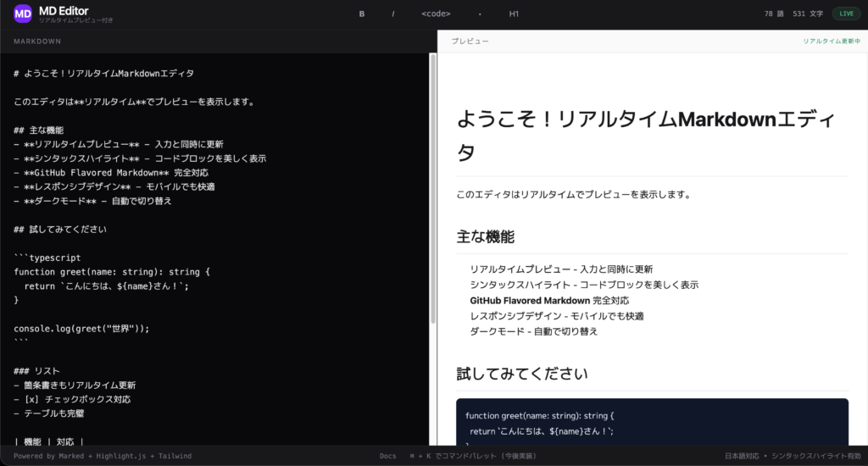Screen dimensions: 868x466
Task: Click preview item 'GitHub Flavored Markdown 完全対応'
Action: pos(549,301)
